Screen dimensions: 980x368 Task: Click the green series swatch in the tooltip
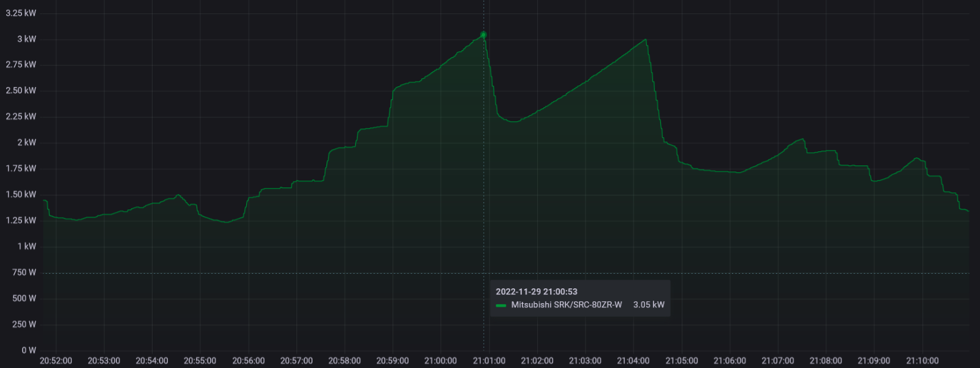pos(501,305)
